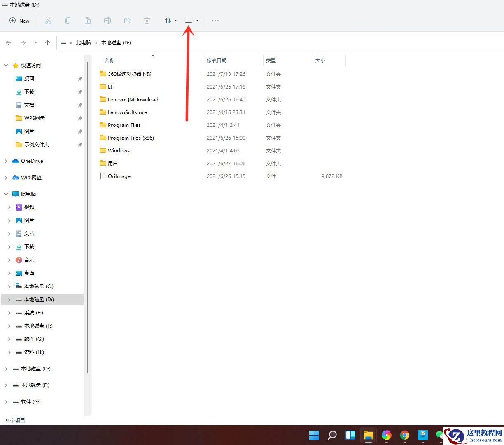Expand the 此电脑 tree in the sidebar
Viewport: 504px width, 445px height.
pos(6,194)
